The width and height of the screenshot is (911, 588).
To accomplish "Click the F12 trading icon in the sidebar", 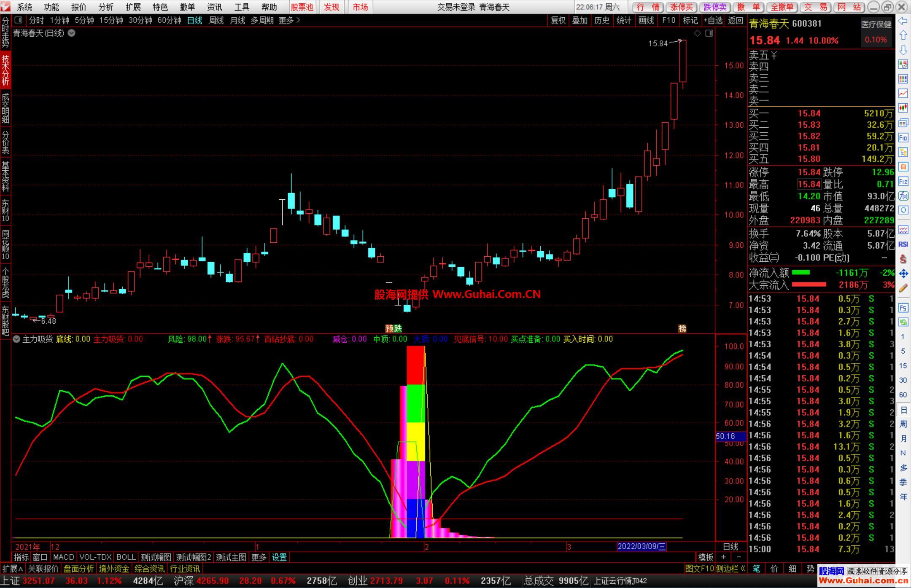I will pos(903,181).
